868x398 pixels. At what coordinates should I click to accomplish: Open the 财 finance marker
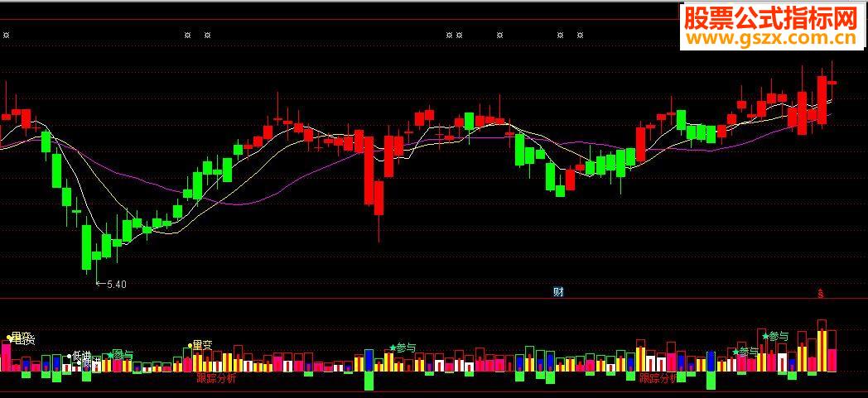[558, 291]
